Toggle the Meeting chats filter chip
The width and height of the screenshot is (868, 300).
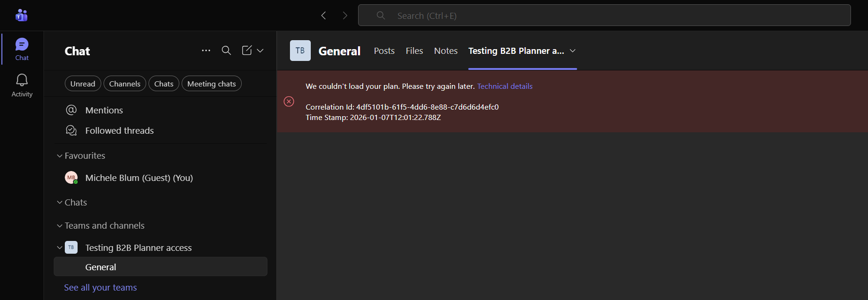tap(211, 84)
